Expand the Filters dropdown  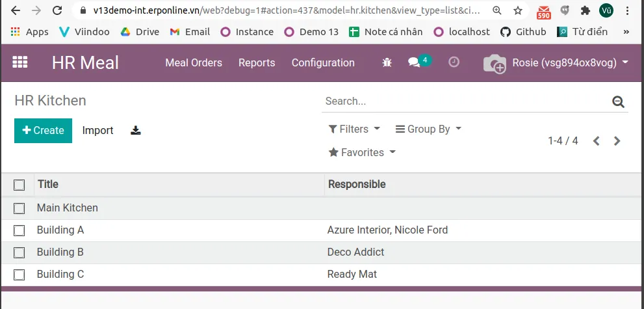[x=354, y=129]
